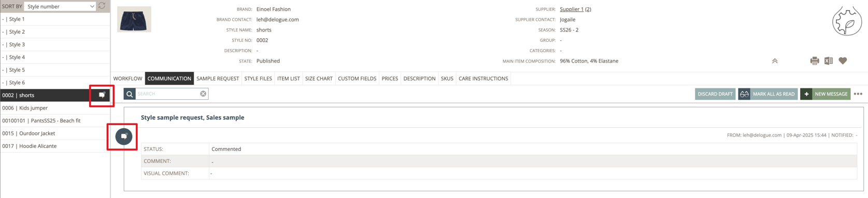This screenshot has height=198, width=868.
Task: Click the Excel export icon
Action: coord(829,61)
